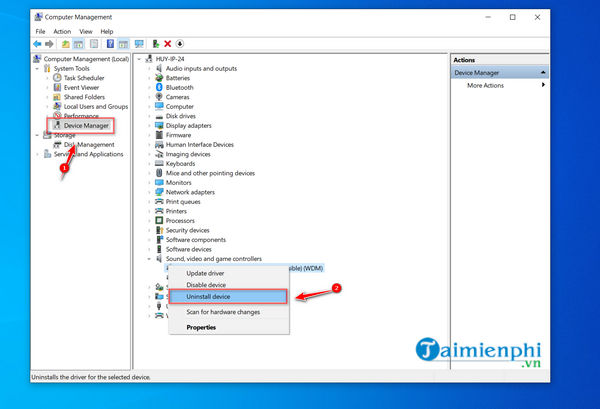Collapse the System Tools tree node
This screenshot has width=600, height=409.
pos(38,68)
